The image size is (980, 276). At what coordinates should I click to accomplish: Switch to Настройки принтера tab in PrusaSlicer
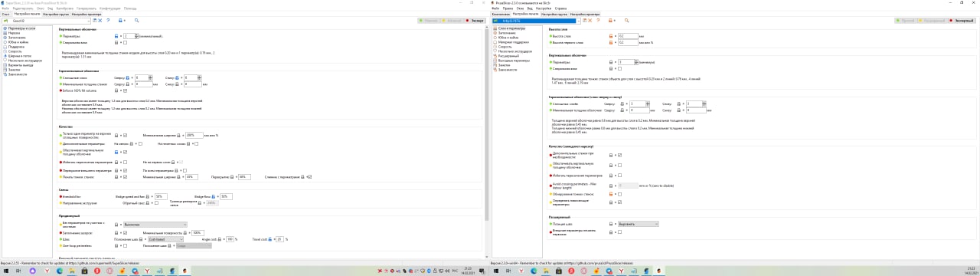584,14
